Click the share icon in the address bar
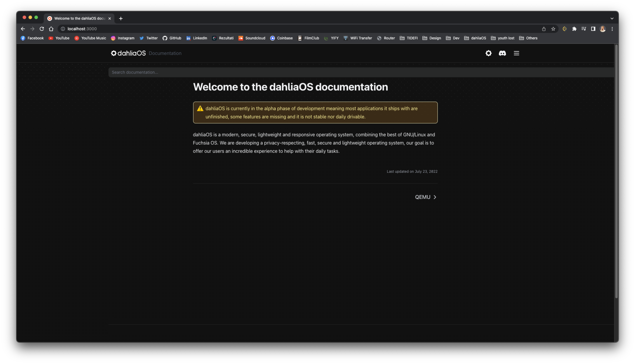This screenshot has height=364, width=635. [544, 29]
